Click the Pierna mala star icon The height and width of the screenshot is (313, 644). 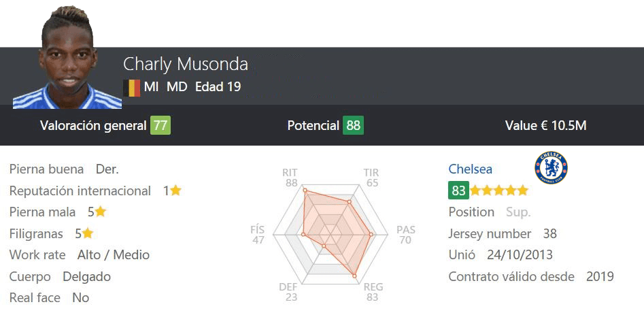coord(101,212)
